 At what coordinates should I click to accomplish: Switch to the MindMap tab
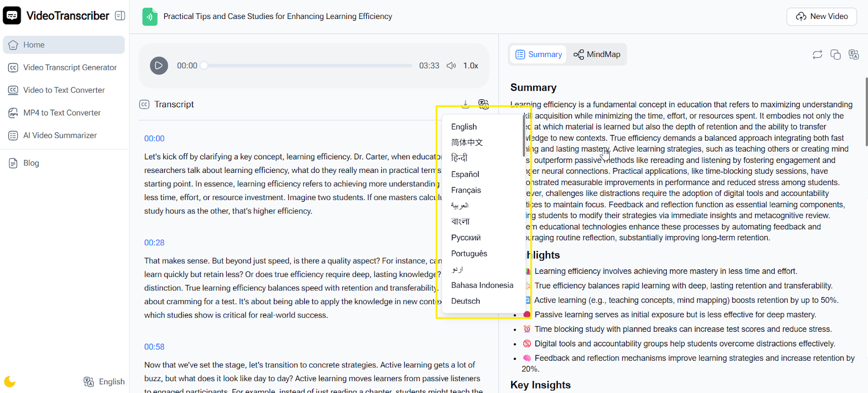[597, 54]
